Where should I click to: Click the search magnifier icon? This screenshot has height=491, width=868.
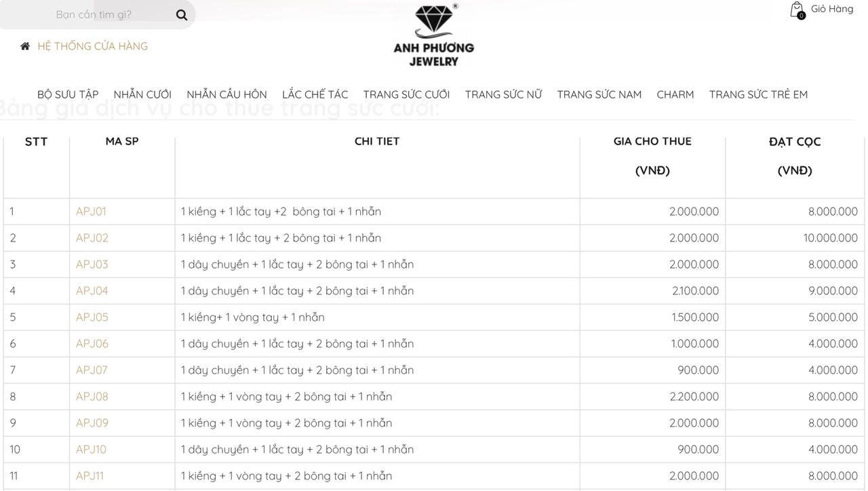[x=181, y=15]
